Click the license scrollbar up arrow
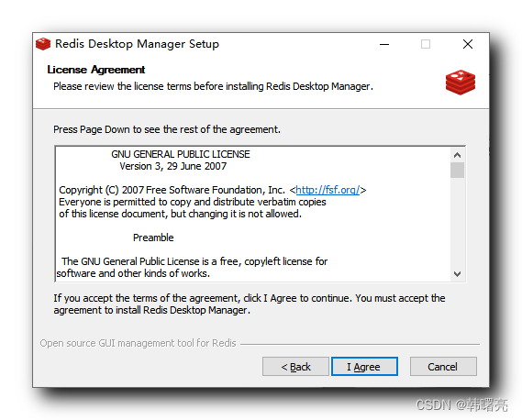522x420 pixels. [457, 155]
